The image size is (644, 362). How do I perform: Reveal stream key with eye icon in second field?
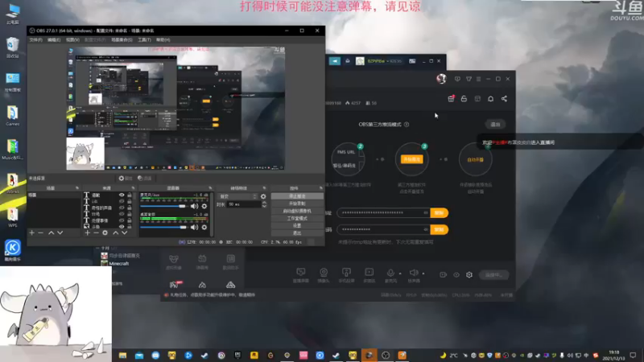pyautogui.click(x=426, y=229)
